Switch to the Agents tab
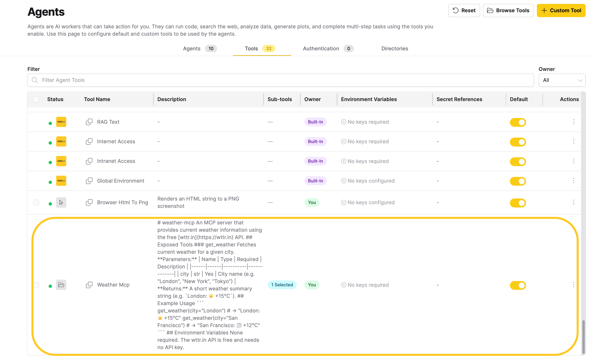 200,49
